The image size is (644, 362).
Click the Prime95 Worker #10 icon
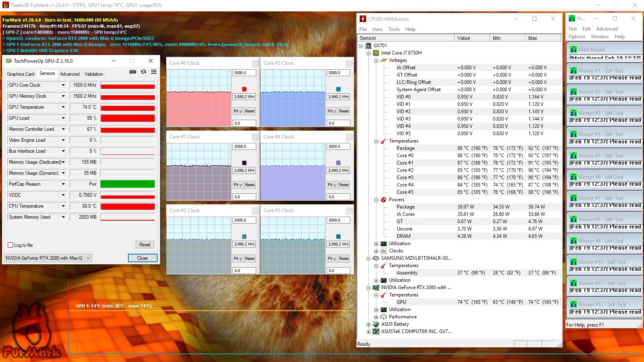point(574,262)
